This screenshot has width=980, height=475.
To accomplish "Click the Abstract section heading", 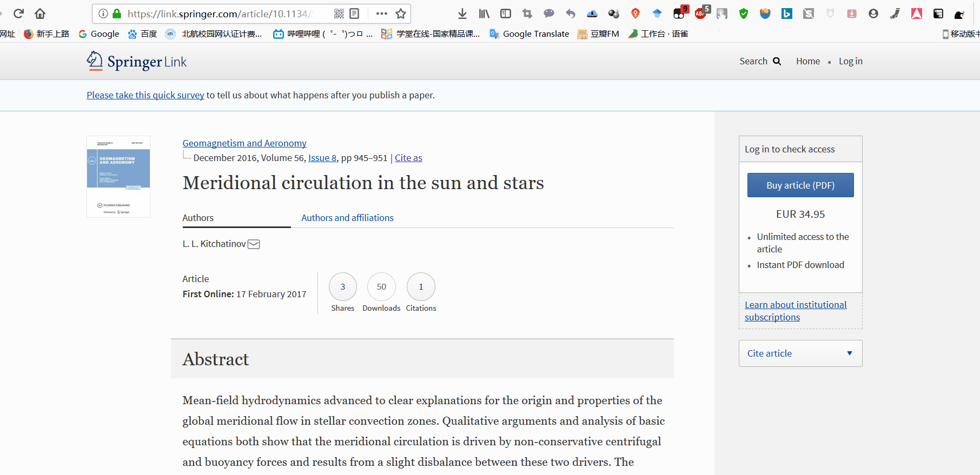I will 216,359.
